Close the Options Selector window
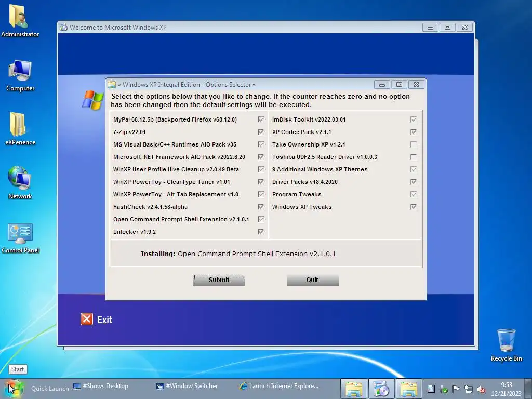The height and width of the screenshot is (399, 532). pos(416,85)
